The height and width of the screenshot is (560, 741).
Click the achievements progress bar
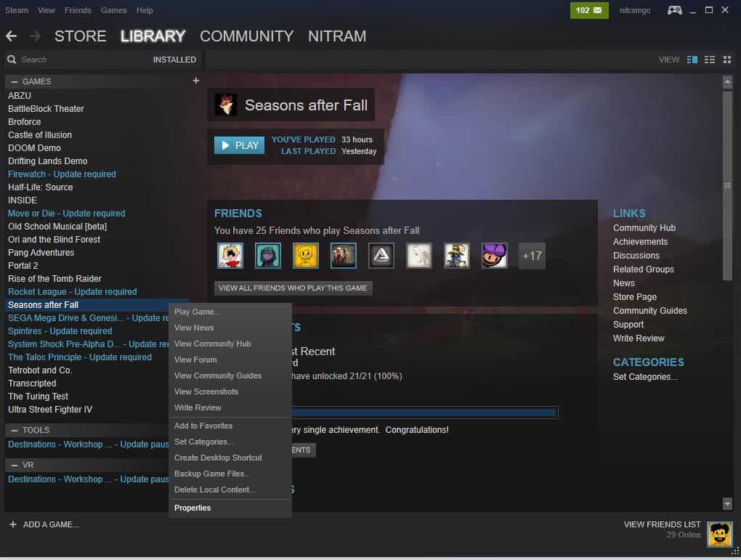click(424, 413)
